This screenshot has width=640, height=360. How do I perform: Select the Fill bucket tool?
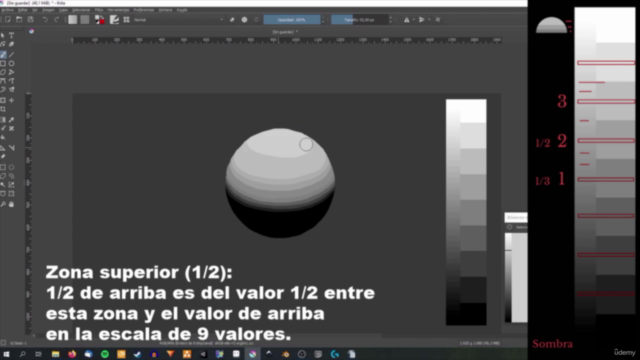pyautogui.click(x=3, y=138)
